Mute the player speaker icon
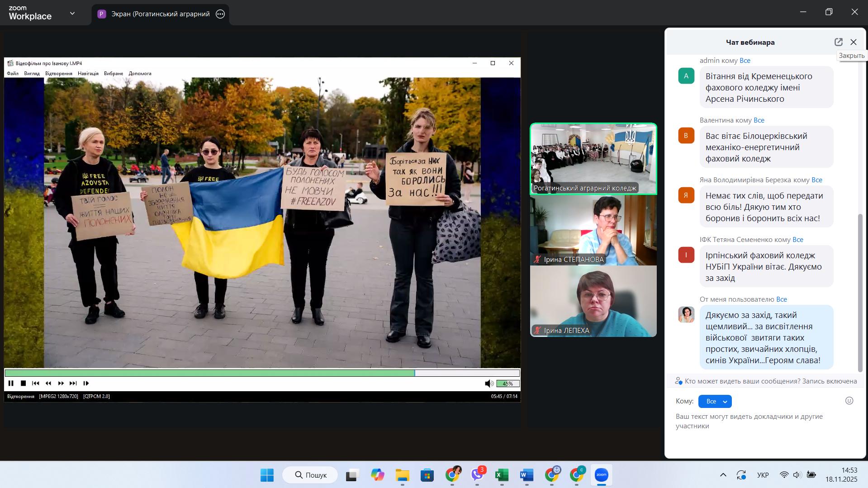The image size is (868, 488). [489, 384]
